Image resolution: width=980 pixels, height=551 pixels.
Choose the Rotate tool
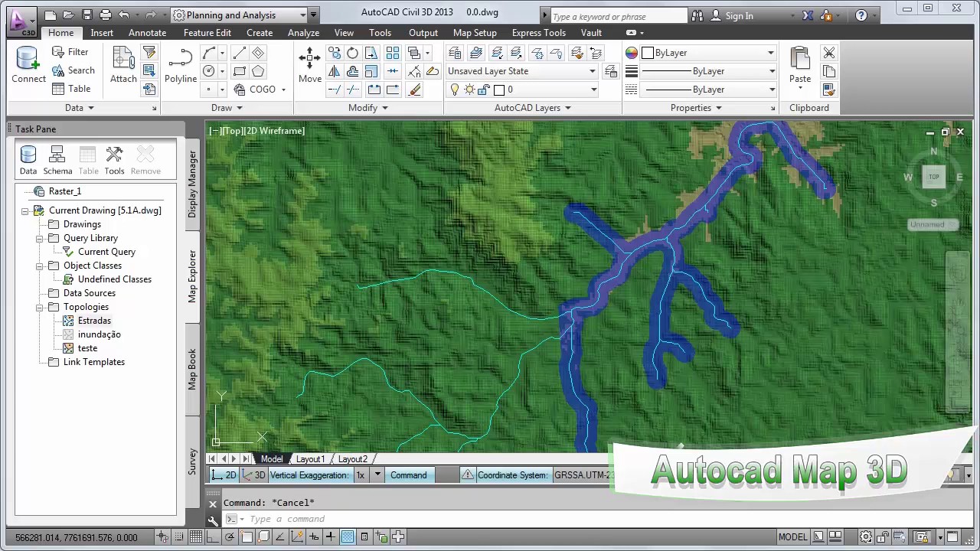(x=352, y=53)
